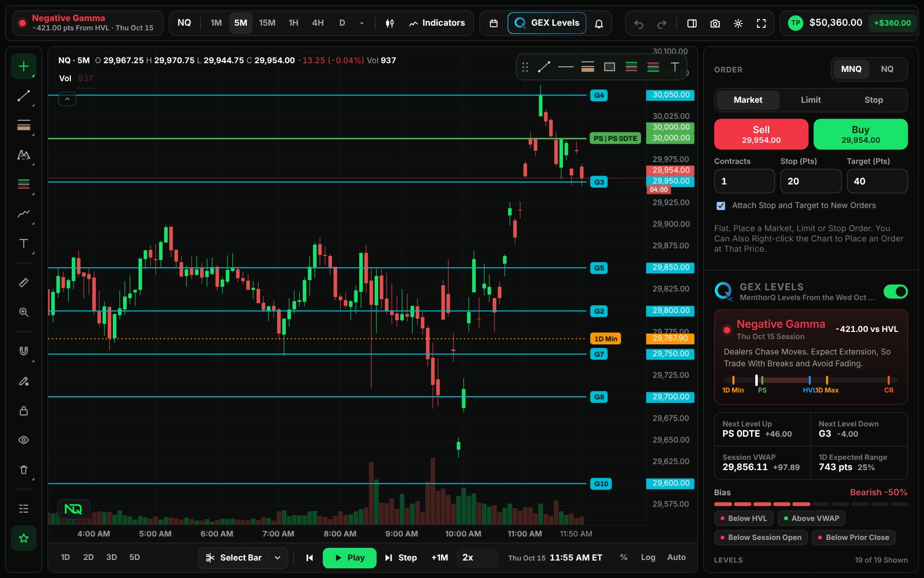Image resolution: width=924 pixels, height=578 pixels.
Task: Click the redo arrow
Action: click(662, 24)
